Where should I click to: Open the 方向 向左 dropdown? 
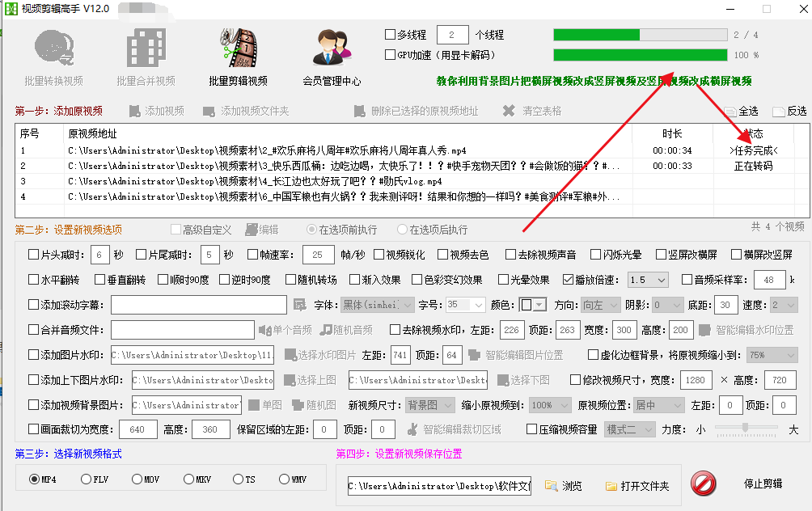point(600,305)
